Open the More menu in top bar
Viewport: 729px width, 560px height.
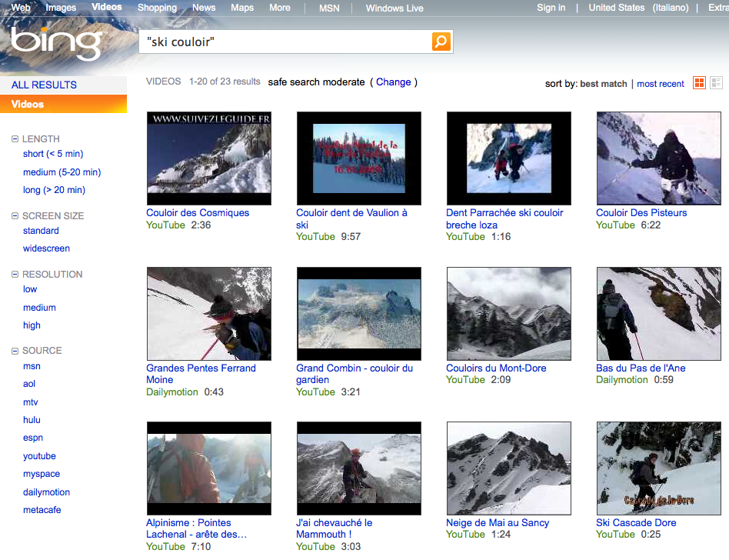click(280, 8)
